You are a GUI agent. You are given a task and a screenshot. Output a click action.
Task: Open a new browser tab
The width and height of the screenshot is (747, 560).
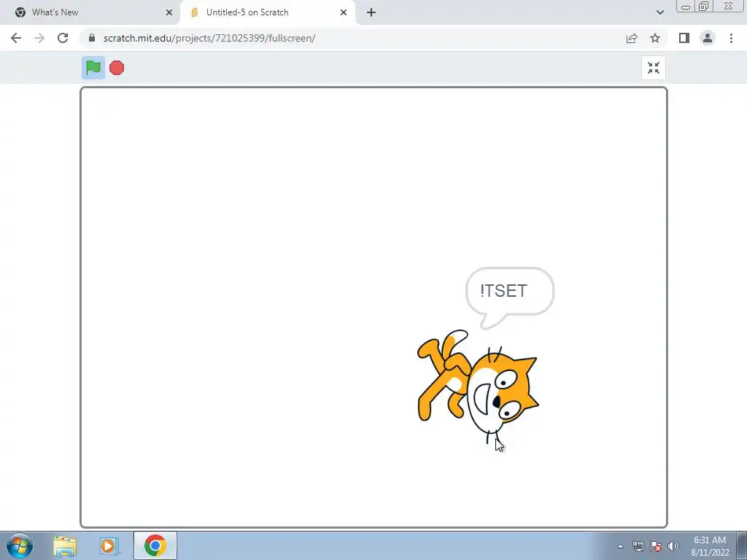pyautogui.click(x=371, y=12)
